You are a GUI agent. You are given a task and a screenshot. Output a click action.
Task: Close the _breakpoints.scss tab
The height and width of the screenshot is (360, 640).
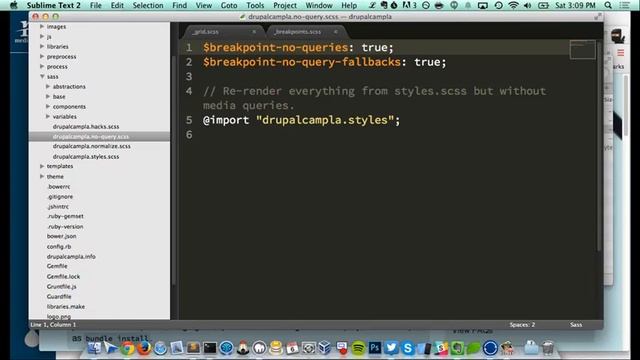click(x=336, y=32)
